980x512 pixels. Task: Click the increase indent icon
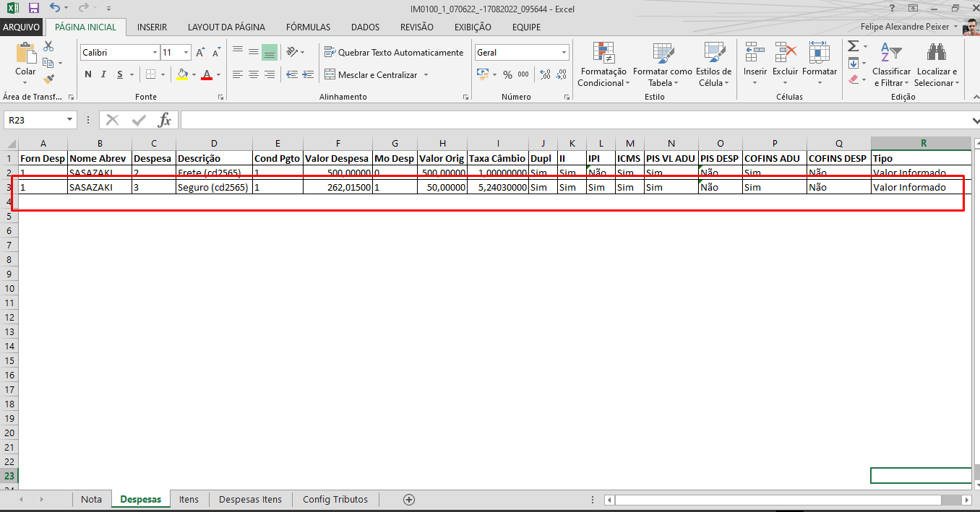[x=309, y=74]
